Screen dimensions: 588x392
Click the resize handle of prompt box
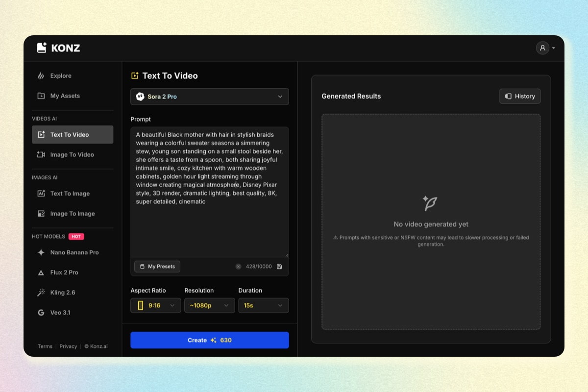click(x=287, y=255)
